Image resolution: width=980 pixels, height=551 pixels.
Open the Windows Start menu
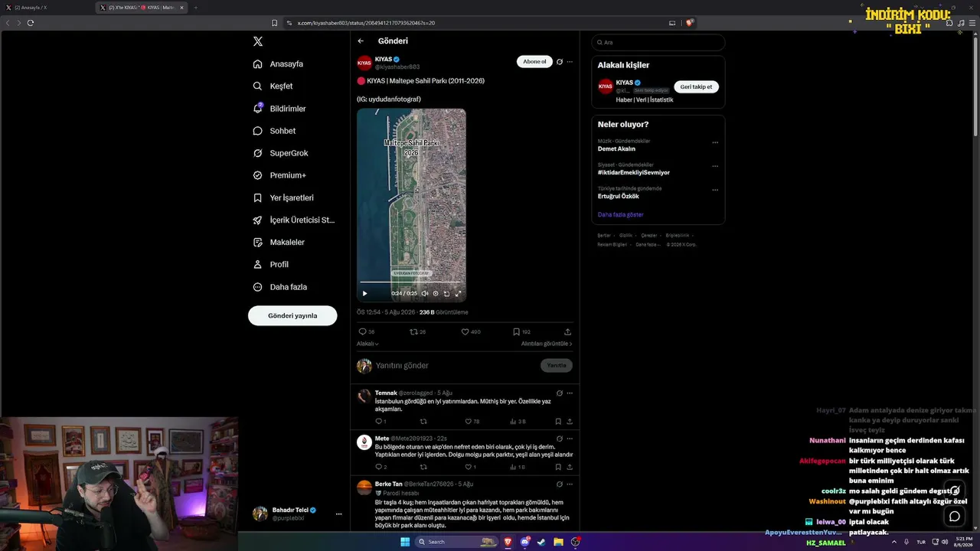[405, 542]
